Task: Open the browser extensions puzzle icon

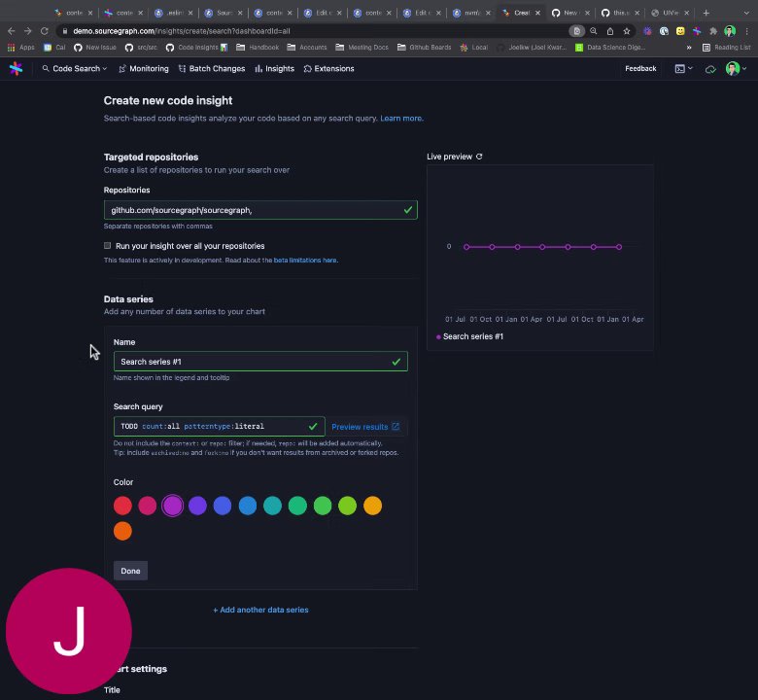Action: pyautogui.click(x=713, y=31)
